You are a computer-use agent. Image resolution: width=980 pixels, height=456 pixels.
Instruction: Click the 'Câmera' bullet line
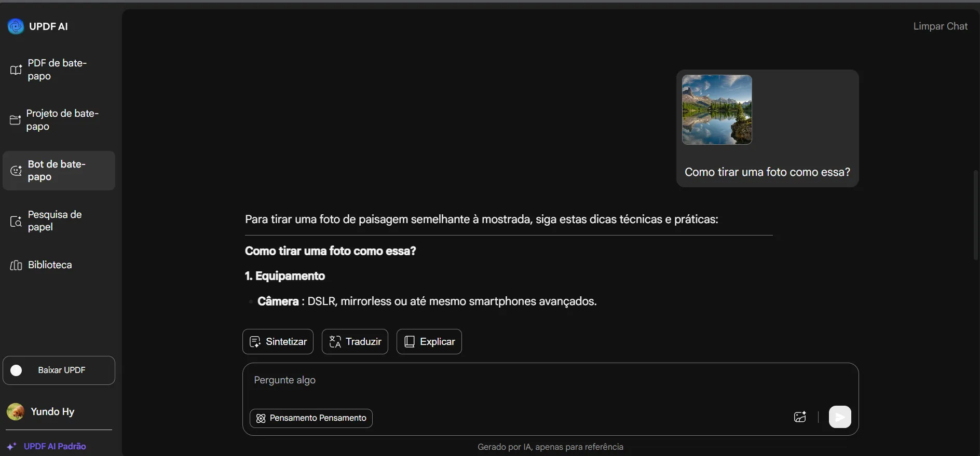tap(427, 301)
